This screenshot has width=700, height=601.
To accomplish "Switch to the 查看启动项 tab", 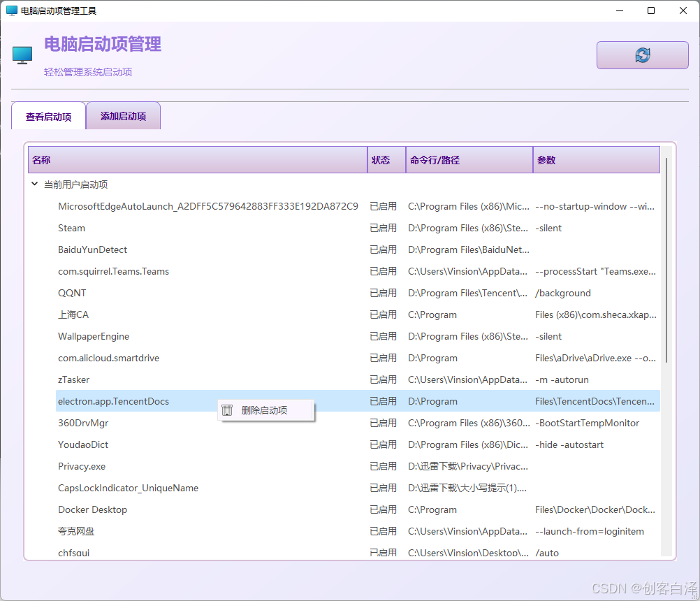I will point(48,116).
